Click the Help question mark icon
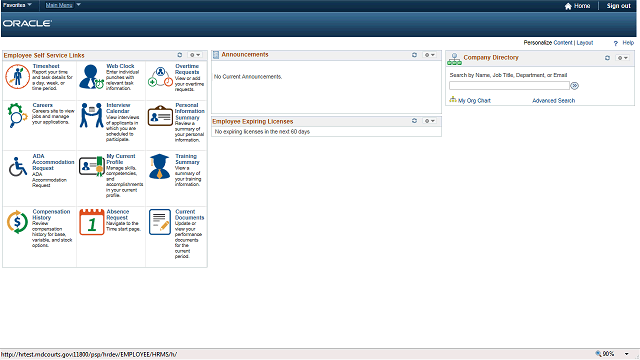 click(616, 43)
